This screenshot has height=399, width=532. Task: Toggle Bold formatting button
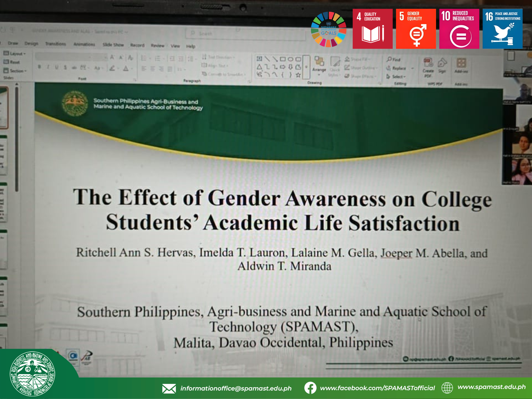point(39,67)
